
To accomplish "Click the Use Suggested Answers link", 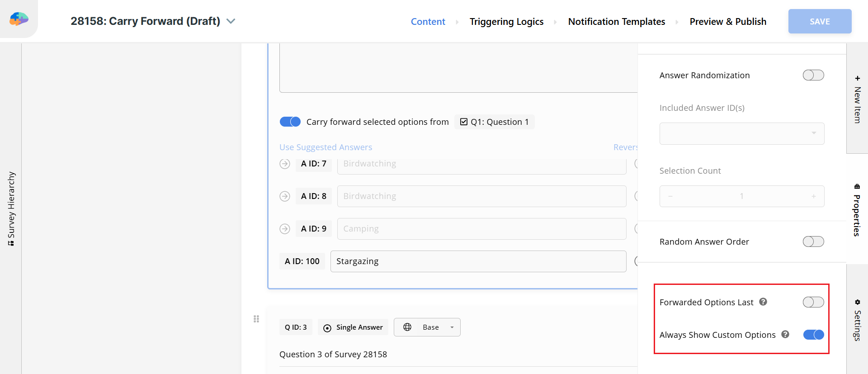I will click(325, 147).
